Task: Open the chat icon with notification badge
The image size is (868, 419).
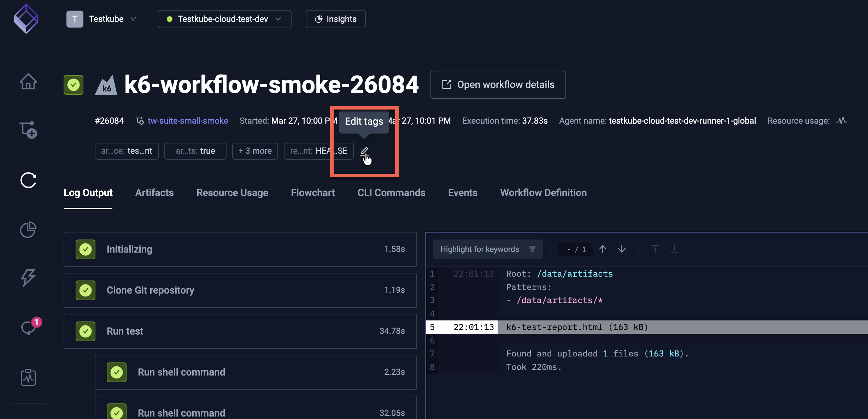Action: point(28,327)
